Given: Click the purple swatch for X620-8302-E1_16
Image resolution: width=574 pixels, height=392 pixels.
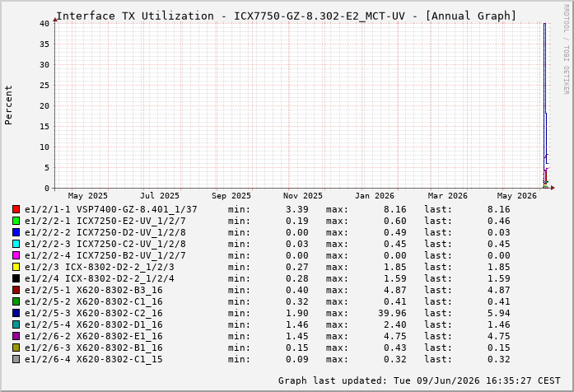Looking at the screenshot, I should click(16, 336).
